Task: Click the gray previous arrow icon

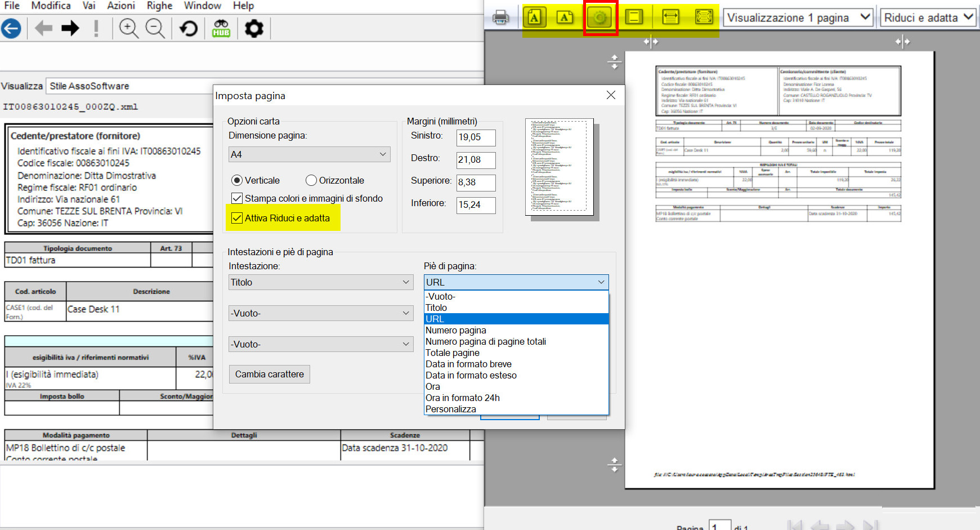Action: pyautogui.click(x=43, y=28)
